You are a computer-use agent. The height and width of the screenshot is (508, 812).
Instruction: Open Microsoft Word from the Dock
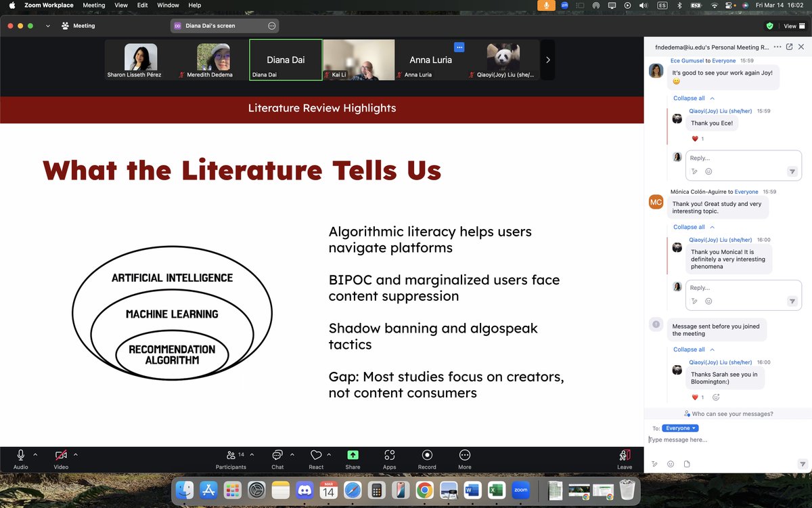click(472, 490)
